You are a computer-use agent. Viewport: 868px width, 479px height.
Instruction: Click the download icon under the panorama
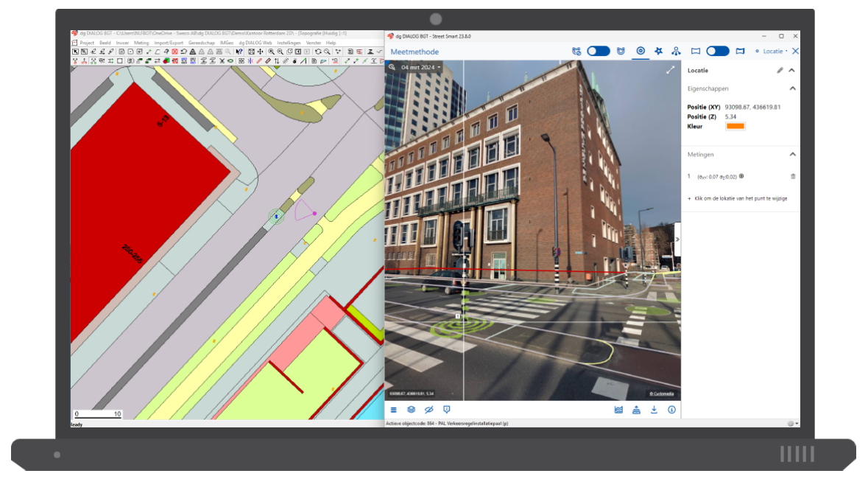(654, 410)
